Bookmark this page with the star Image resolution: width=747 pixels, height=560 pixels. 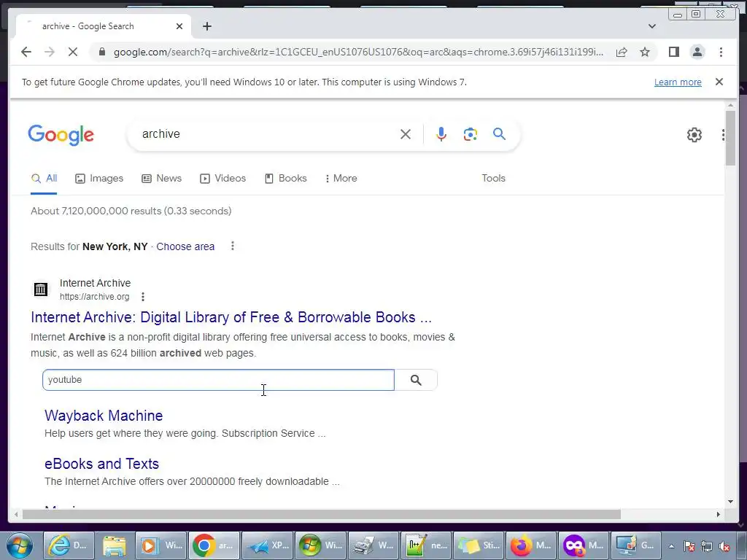click(x=645, y=52)
